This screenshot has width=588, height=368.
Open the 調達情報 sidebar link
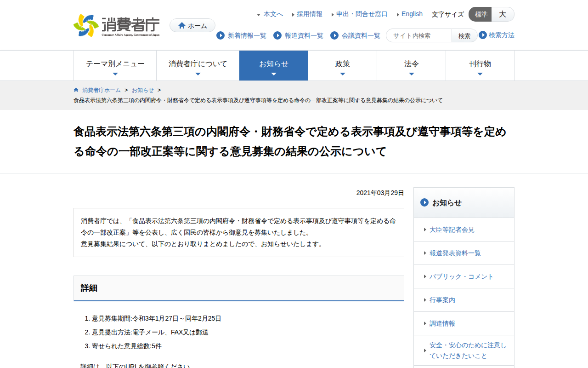441,323
